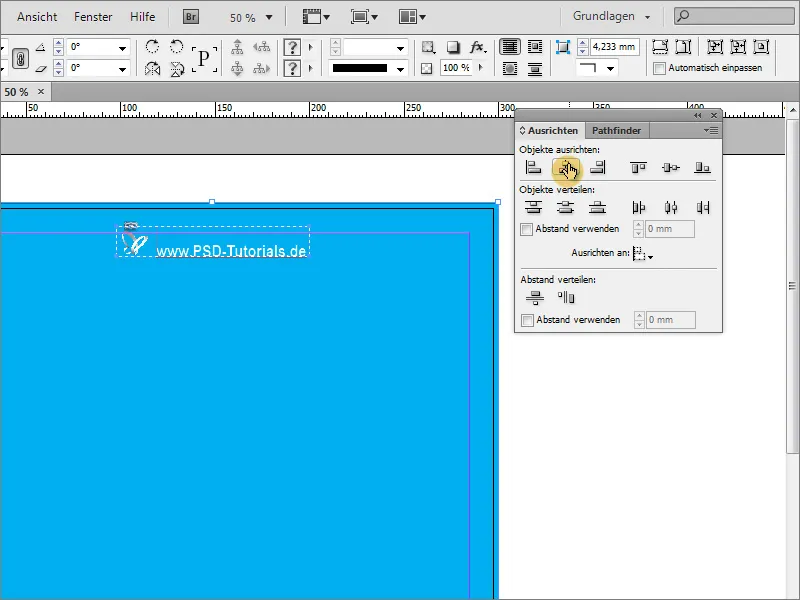Distribute objects by bottom edges
The width and height of the screenshot is (800, 600).
[597, 207]
